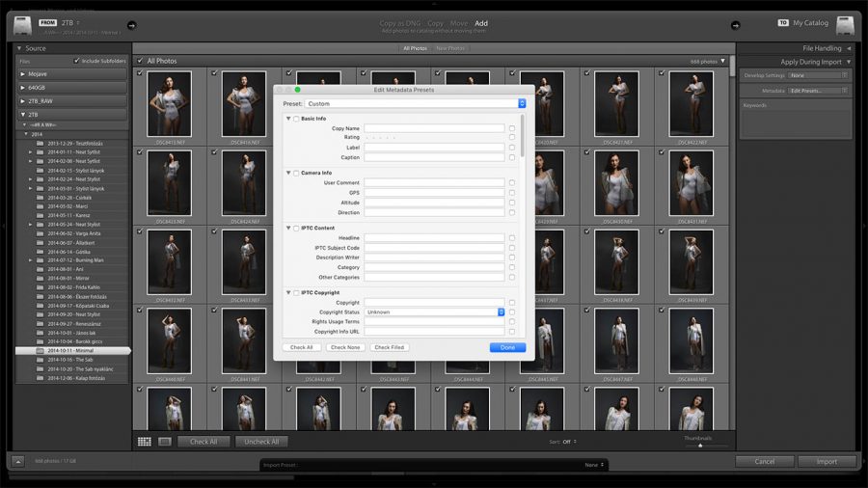Image resolution: width=868 pixels, height=488 pixels.
Task: Open the Copyright Status dropdown
Action: click(x=434, y=312)
